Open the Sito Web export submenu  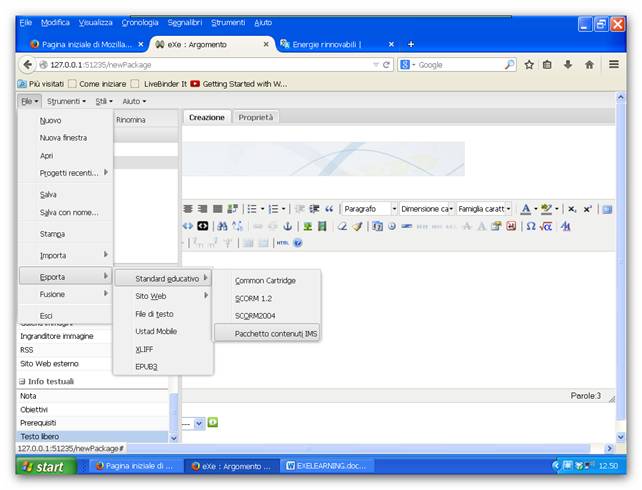click(163, 296)
